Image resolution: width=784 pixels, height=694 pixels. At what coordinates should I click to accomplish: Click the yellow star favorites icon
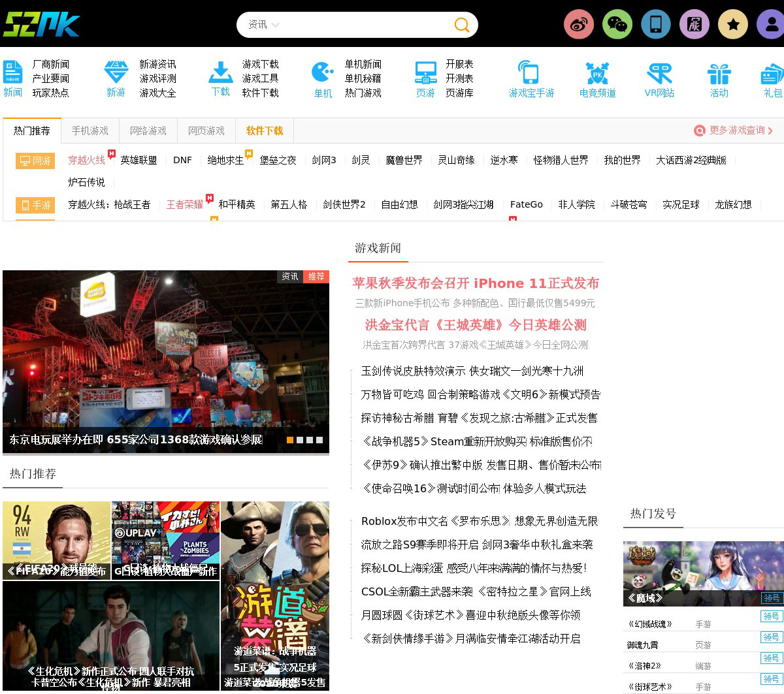[x=733, y=25]
